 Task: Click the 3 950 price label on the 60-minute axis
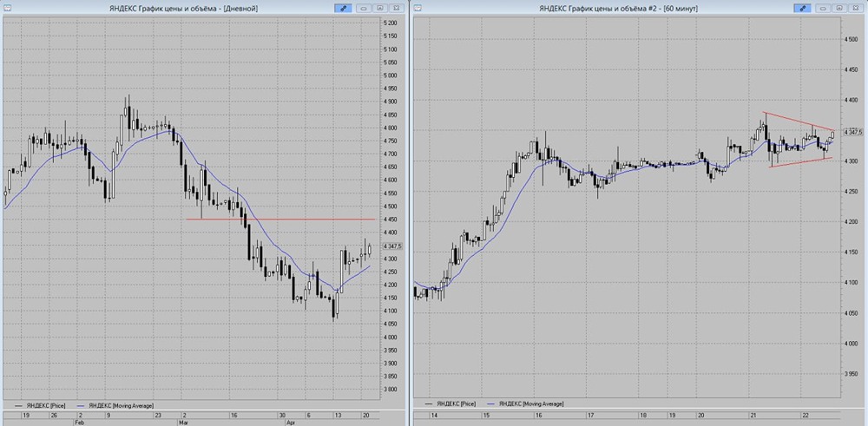point(852,374)
